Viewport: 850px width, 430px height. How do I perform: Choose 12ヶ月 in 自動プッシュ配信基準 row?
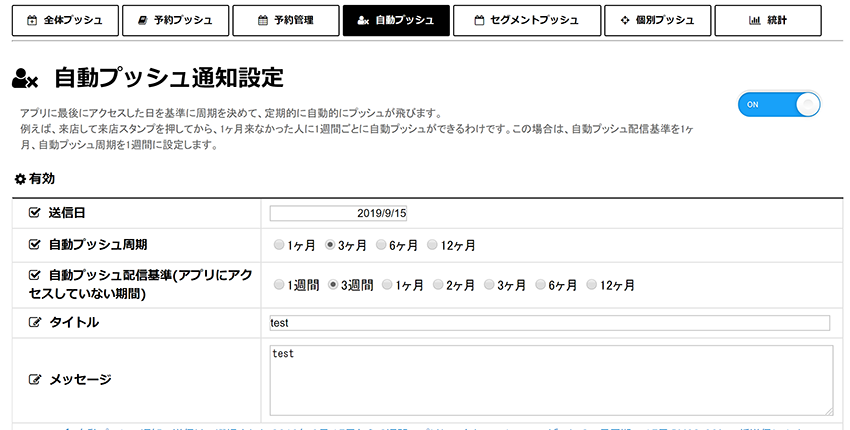591,285
